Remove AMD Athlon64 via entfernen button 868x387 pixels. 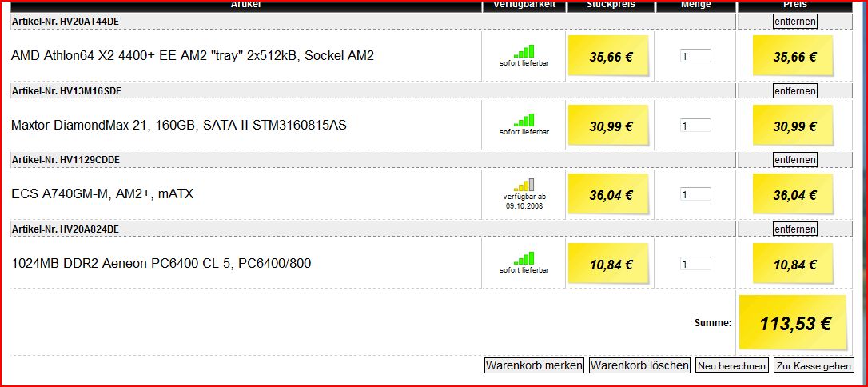pos(795,22)
